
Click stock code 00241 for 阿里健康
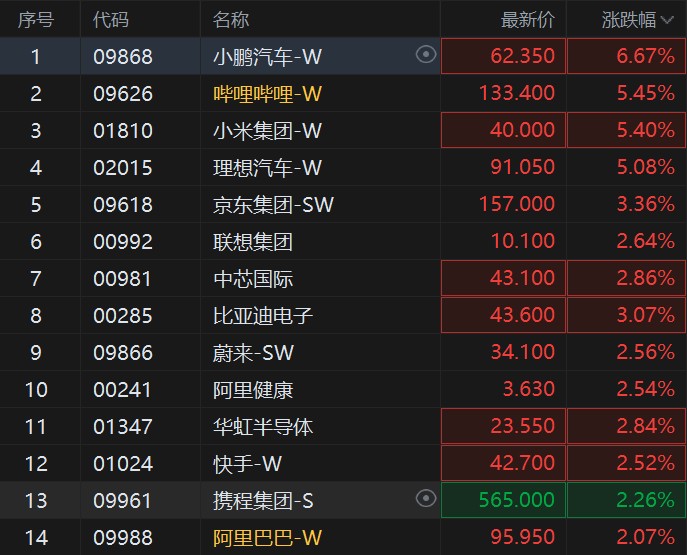click(x=122, y=389)
